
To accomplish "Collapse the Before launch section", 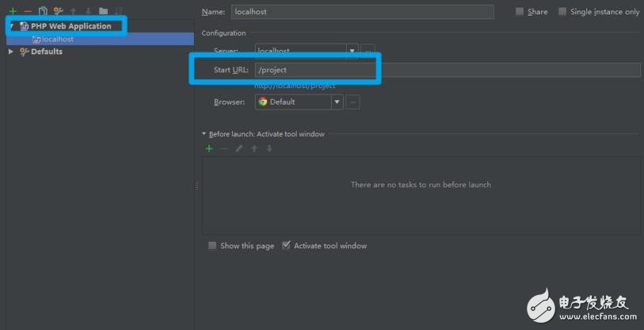I will pos(204,134).
